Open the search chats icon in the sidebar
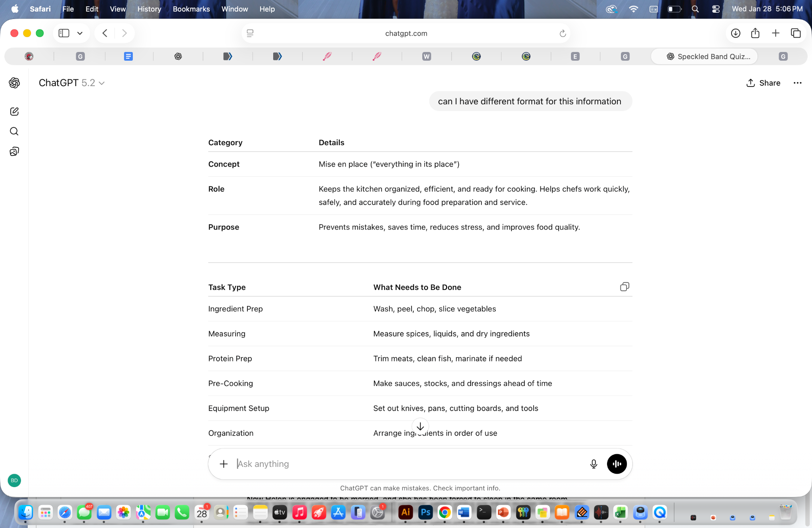This screenshot has height=528, width=812. click(14, 131)
